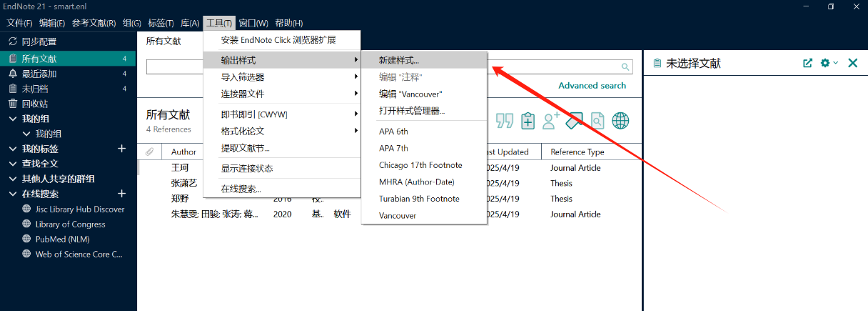This screenshot has height=311, width=868.
Task: Click the share library person-plus icon
Action: coord(551,121)
